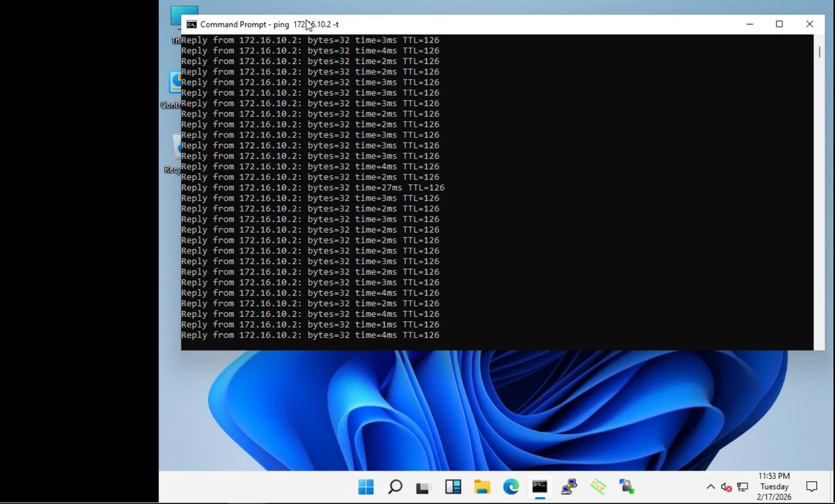Show hidden tray icons chevron

[x=710, y=487]
